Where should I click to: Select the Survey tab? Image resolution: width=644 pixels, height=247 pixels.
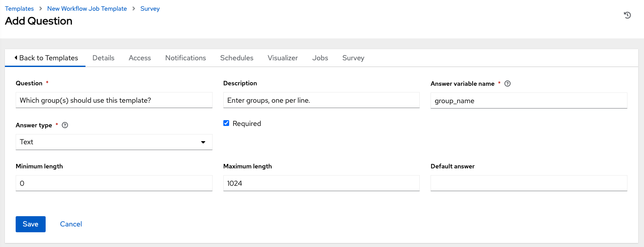tap(353, 58)
